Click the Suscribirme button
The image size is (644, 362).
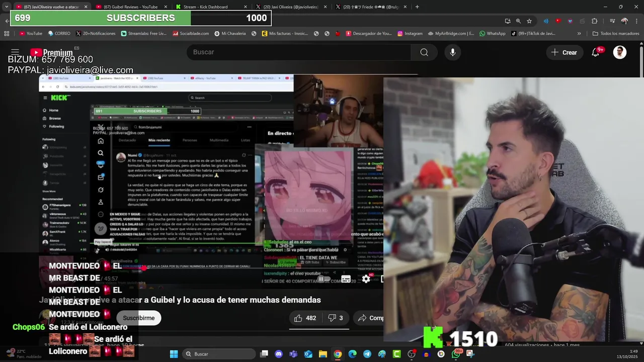[x=139, y=318]
